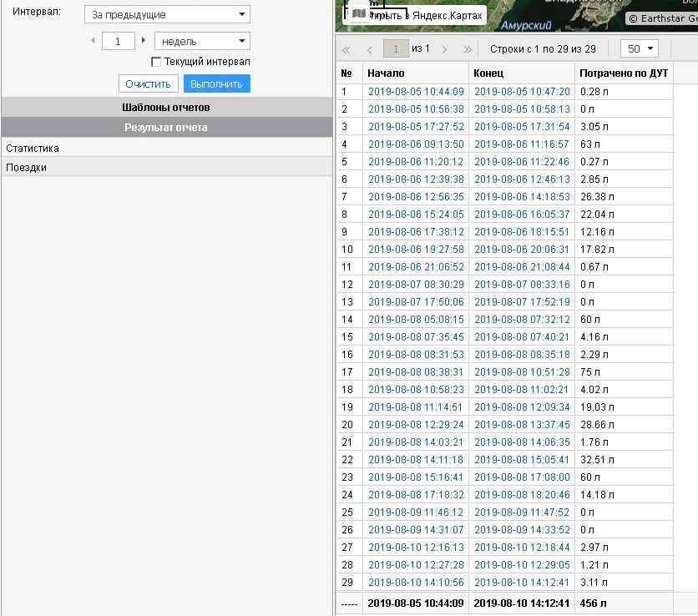Go to the previous results page

click(369, 49)
